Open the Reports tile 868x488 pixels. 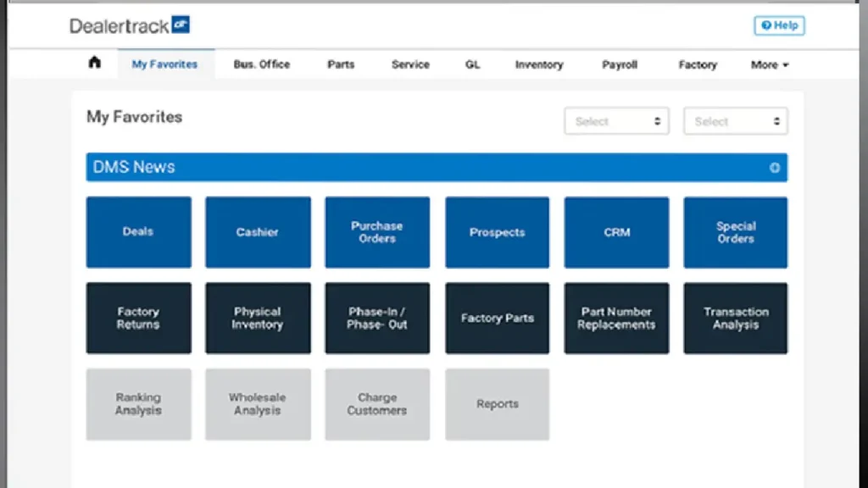(x=497, y=404)
